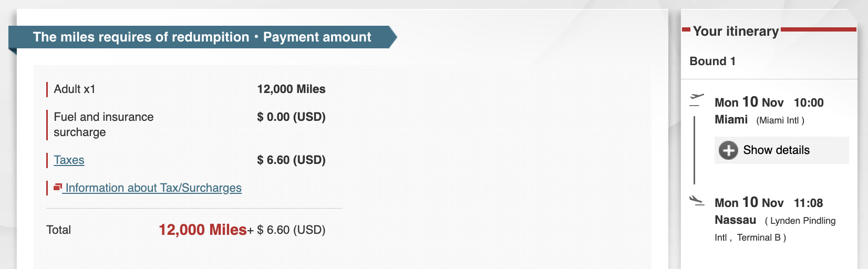The width and height of the screenshot is (868, 269).
Task: Click the Nassau arrival city name
Action: tap(735, 220)
